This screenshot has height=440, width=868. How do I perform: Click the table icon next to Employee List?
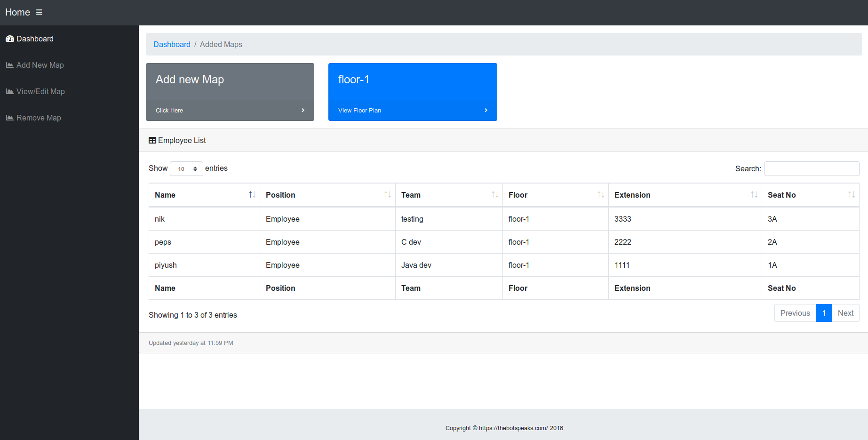152,141
